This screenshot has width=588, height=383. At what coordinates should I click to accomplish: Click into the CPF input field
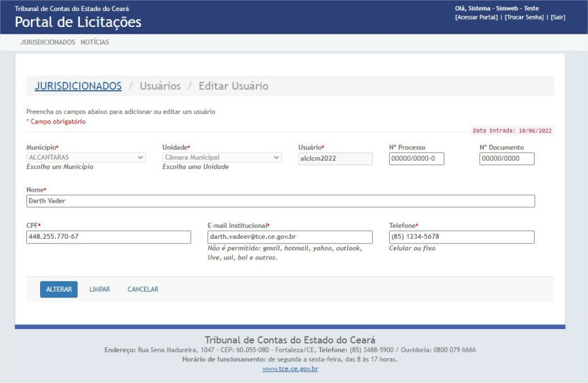[x=109, y=237]
